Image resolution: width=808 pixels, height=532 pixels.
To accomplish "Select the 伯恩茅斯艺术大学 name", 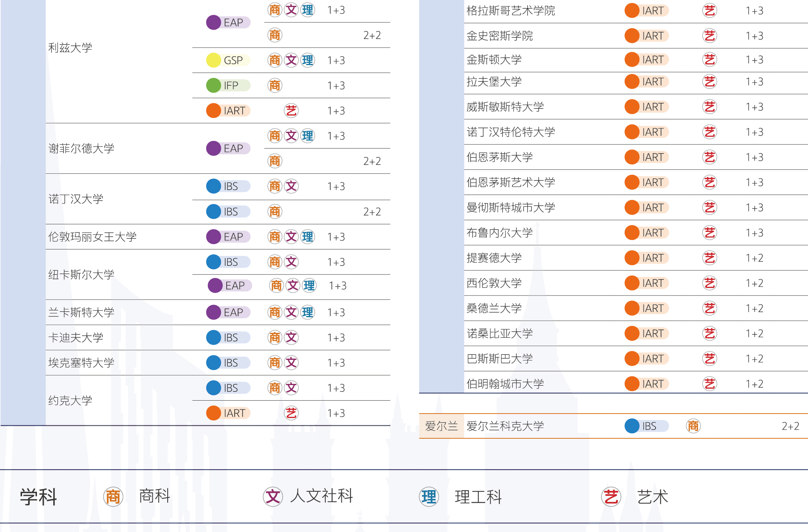I will [x=511, y=182].
